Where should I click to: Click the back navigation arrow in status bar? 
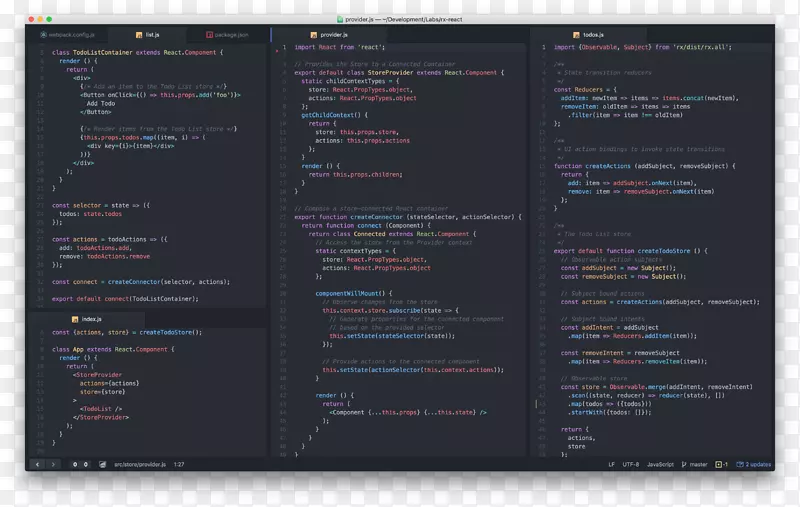(39, 464)
